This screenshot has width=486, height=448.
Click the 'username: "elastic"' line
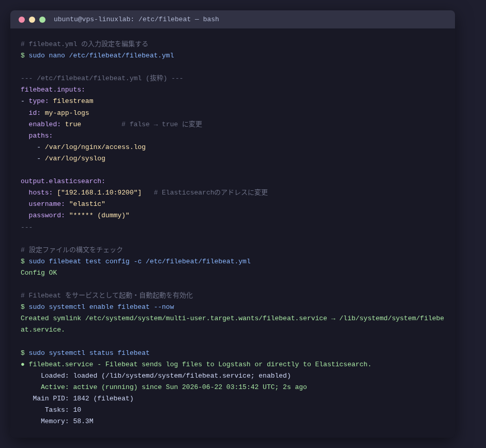click(x=67, y=204)
